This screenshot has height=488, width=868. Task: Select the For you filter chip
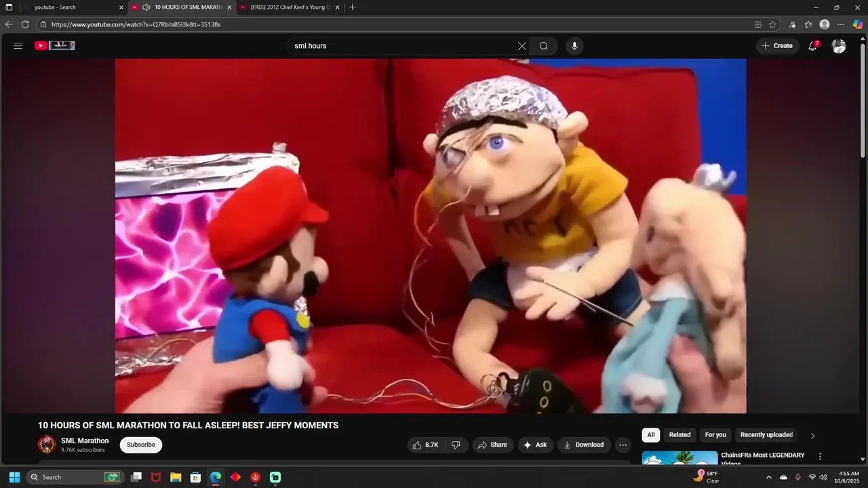click(x=715, y=435)
